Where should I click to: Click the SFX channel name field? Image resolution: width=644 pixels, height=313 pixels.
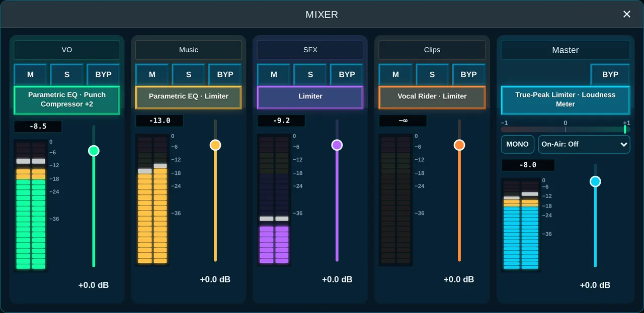click(x=310, y=50)
